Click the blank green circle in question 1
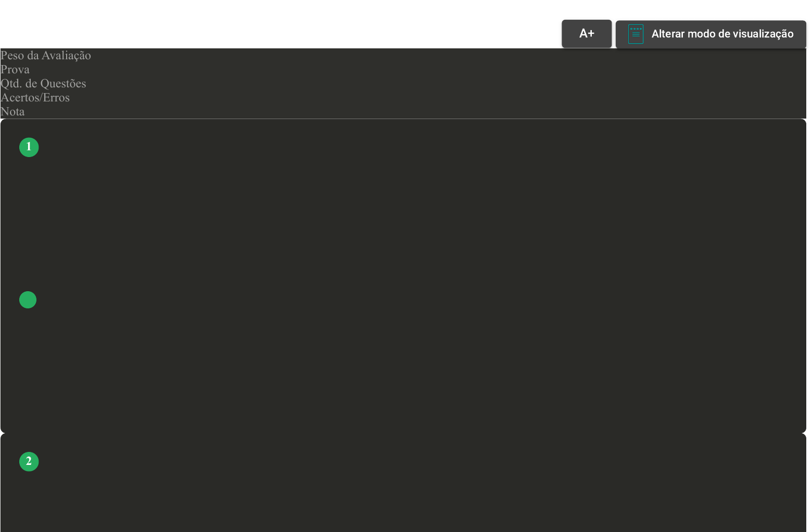This screenshot has height=532, width=812. [x=28, y=300]
